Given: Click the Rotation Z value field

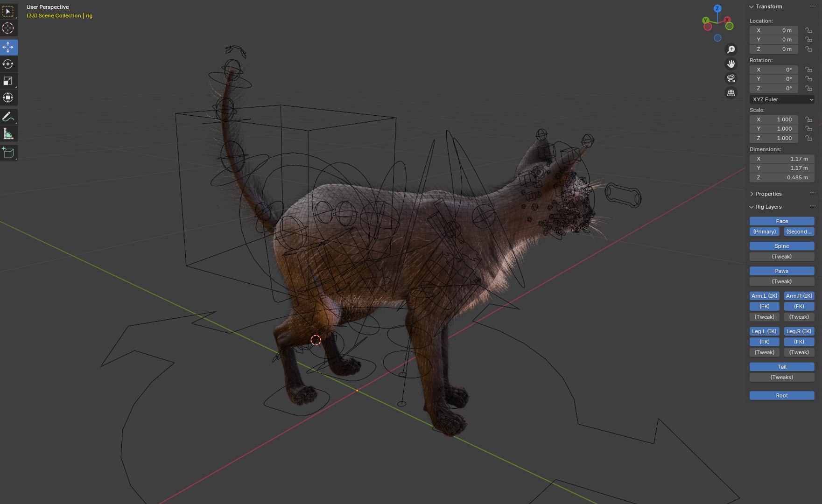Looking at the screenshot, I should coord(774,88).
